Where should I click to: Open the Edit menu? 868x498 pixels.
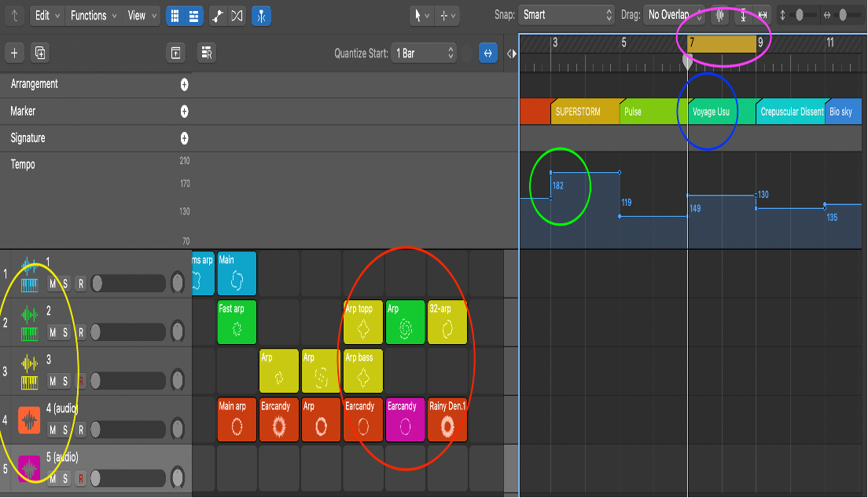pyautogui.click(x=46, y=15)
